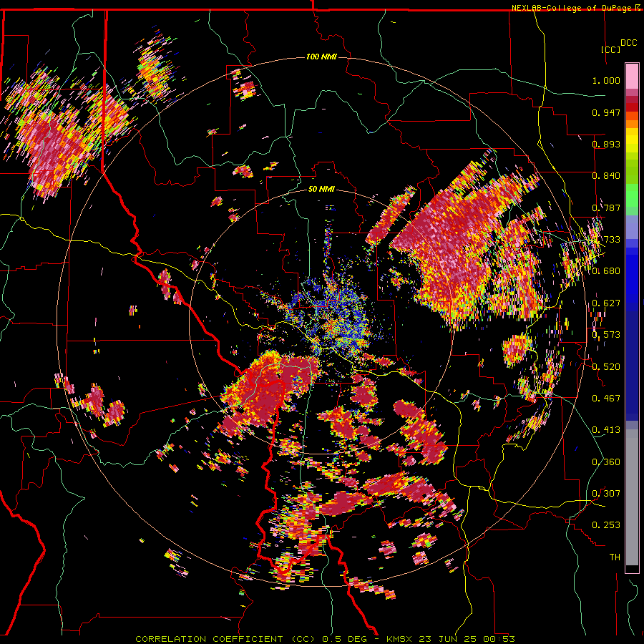Pick the dark navy segment of the color scale
The width and height of the screenshot is (644, 644).
[632, 364]
